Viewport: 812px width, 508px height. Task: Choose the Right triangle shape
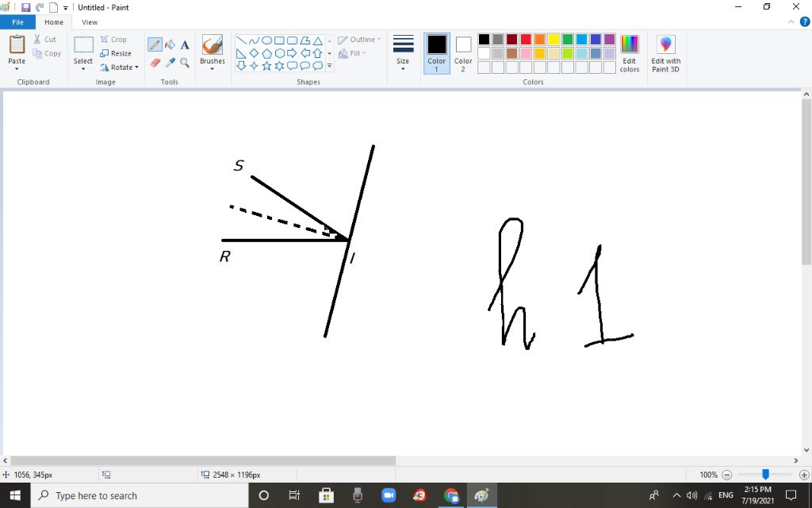click(x=241, y=53)
